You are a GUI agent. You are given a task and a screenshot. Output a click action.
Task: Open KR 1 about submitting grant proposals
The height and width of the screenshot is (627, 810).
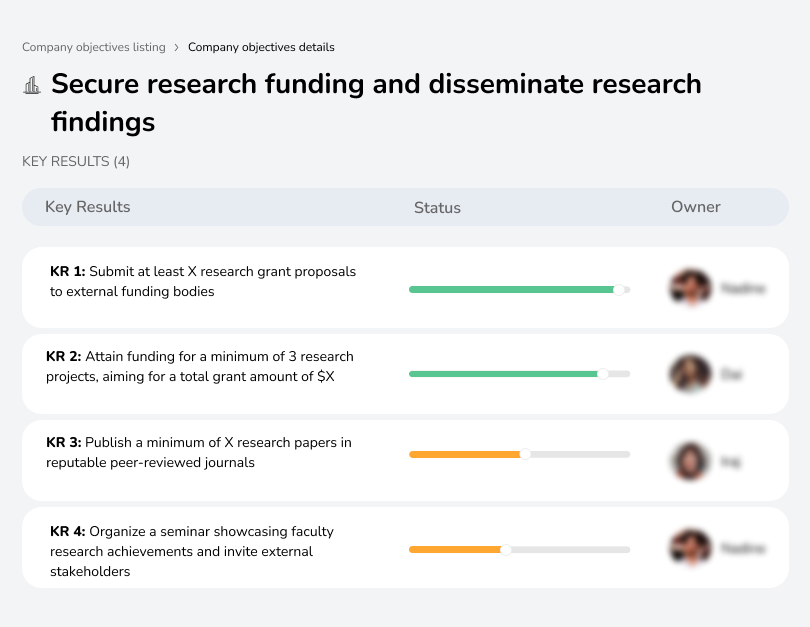(203, 282)
